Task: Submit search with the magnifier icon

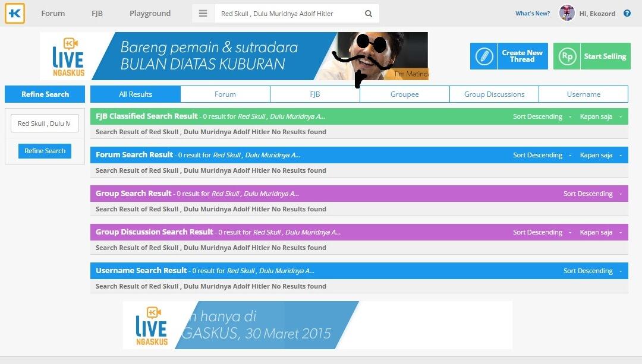Action: pyautogui.click(x=369, y=14)
